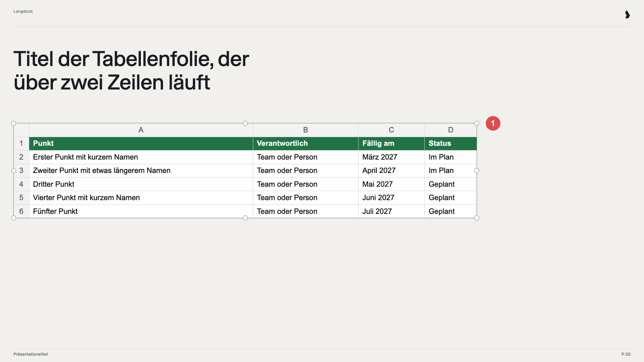Screen dimensions: 644x362
Task: Select row 1 header number
Action: click(21, 144)
